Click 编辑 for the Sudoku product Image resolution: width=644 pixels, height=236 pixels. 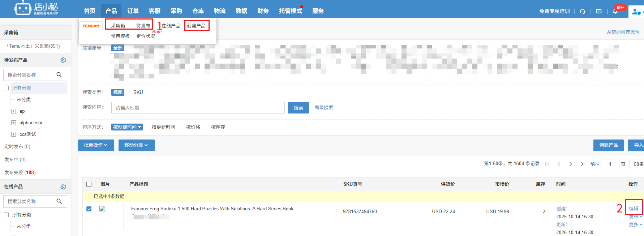point(634,209)
